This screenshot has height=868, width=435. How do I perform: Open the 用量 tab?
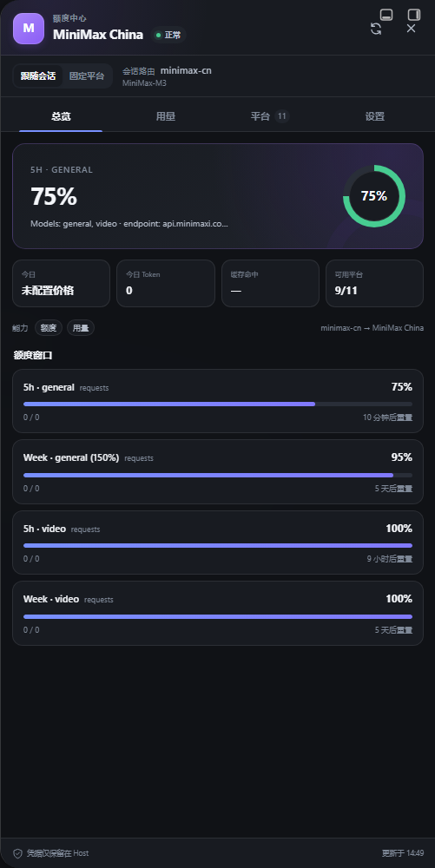(x=166, y=116)
